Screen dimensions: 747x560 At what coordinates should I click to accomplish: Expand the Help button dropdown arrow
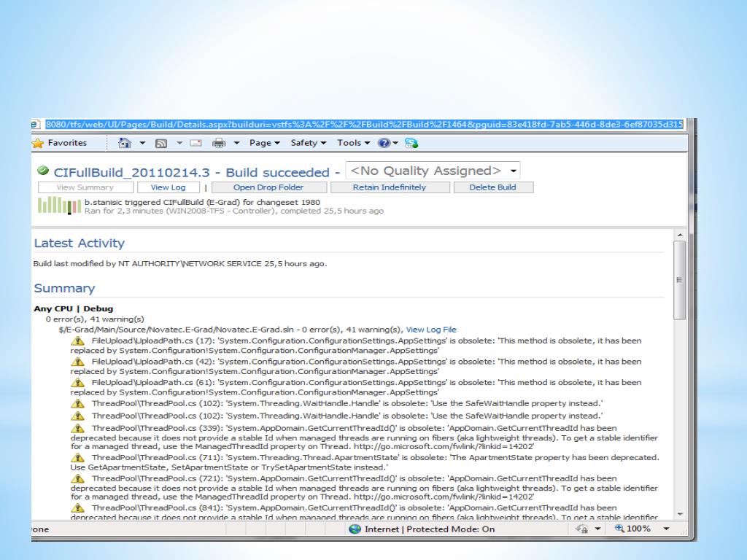(x=395, y=143)
